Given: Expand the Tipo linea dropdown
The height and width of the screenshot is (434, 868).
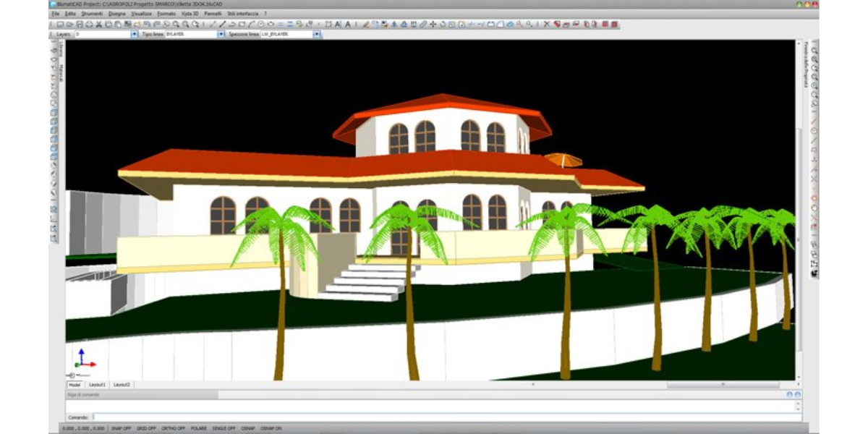Looking at the screenshot, I should tap(221, 34).
